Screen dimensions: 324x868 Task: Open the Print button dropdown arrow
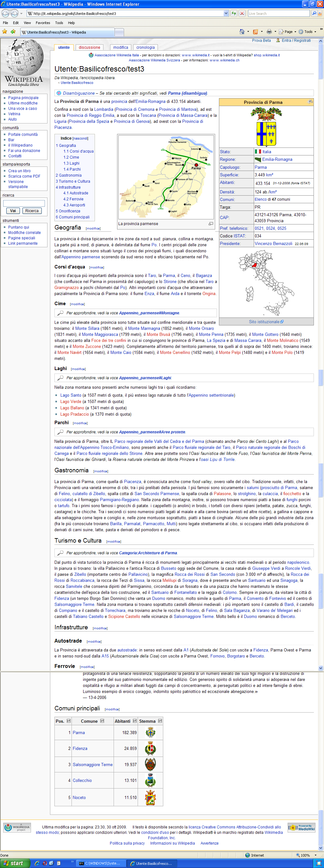coord(275,32)
